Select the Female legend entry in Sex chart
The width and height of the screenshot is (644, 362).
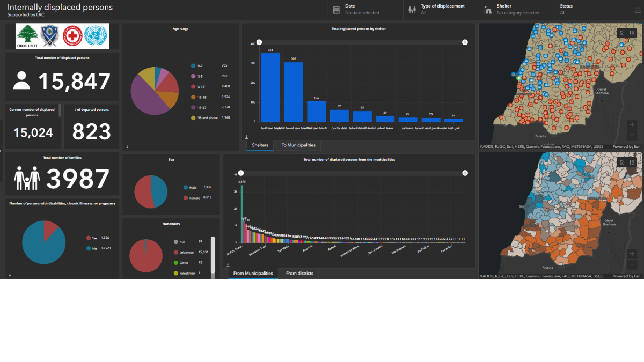pos(197,198)
